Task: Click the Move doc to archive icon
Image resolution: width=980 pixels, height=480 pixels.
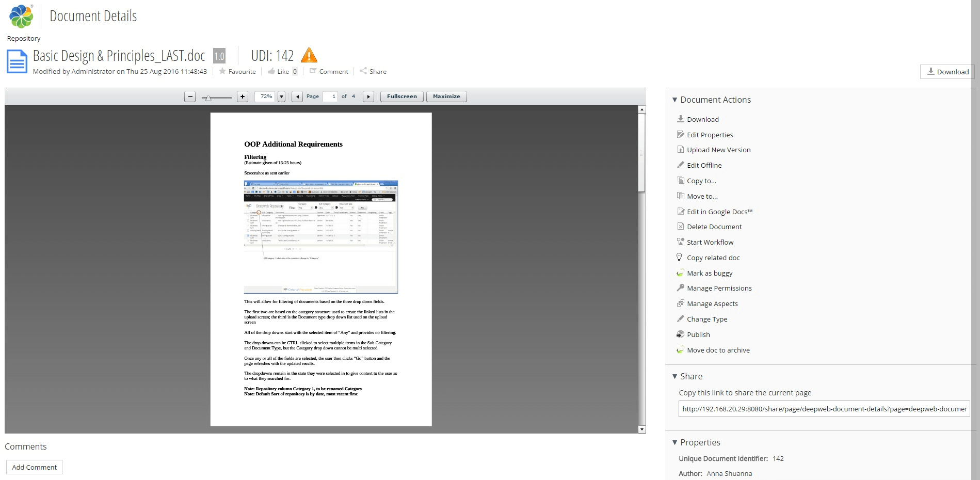Action: pyautogui.click(x=680, y=349)
